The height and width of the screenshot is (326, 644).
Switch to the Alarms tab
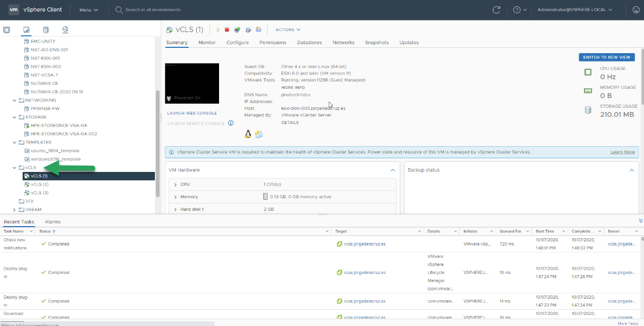point(53,222)
